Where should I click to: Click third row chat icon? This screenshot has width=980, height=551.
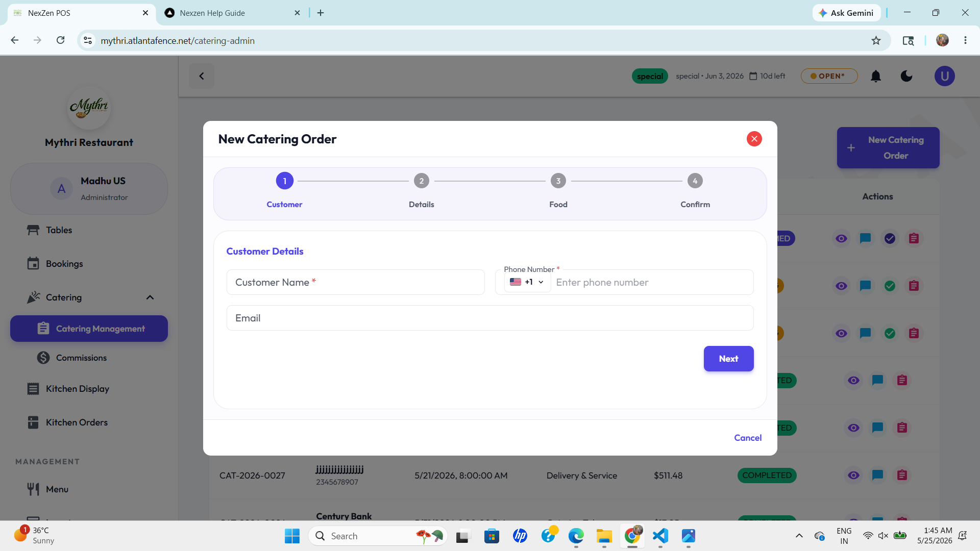coord(865,333)
